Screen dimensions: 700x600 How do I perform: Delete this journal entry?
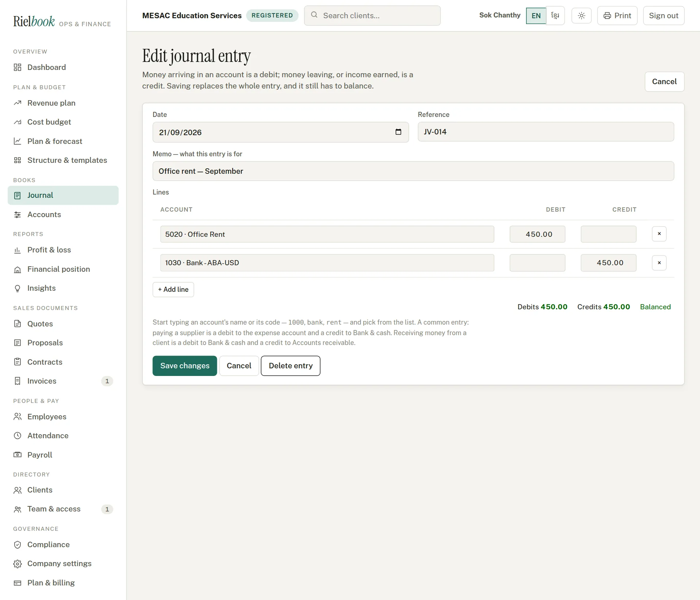pos(291,366)
